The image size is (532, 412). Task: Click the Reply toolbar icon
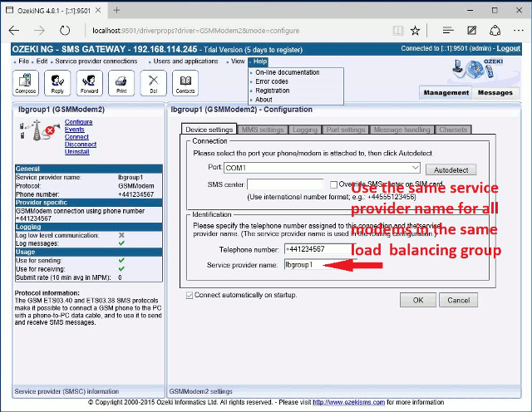coord(57,83)
